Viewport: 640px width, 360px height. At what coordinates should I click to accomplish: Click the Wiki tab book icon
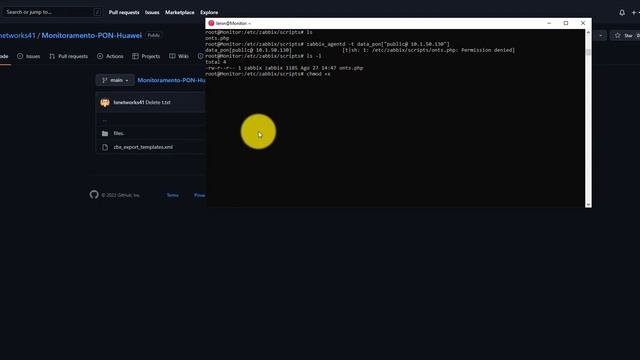(x=172, y=56)
